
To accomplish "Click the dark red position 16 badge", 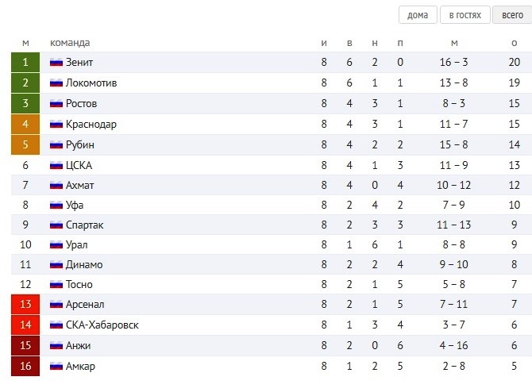I will click(25, 366).
